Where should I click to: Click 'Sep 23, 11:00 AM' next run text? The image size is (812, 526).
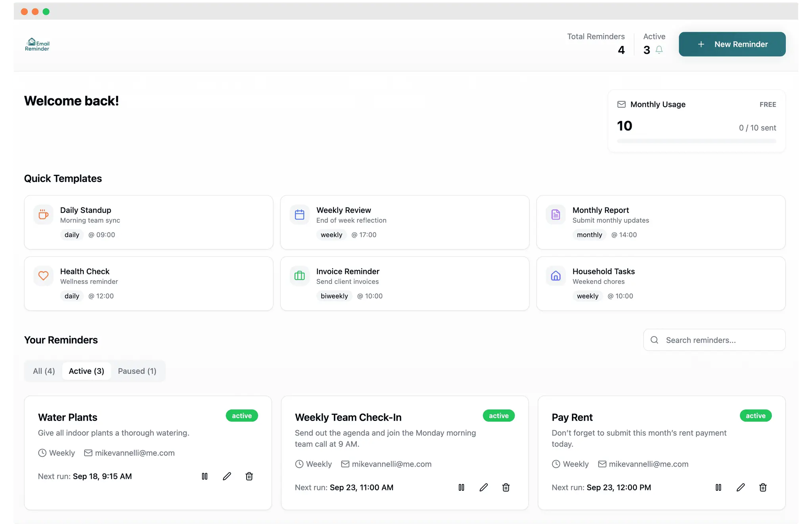pos(362,488)
